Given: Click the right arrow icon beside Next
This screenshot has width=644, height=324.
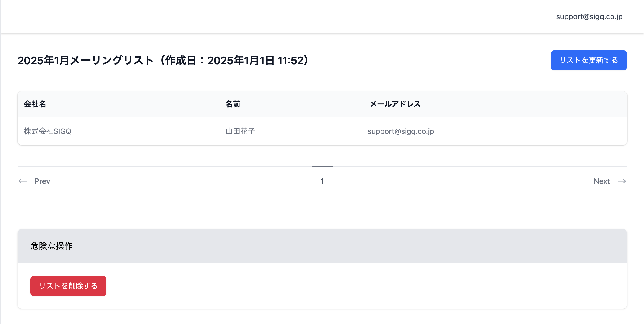Looking at the screenshot, I should tap(622, 181).
